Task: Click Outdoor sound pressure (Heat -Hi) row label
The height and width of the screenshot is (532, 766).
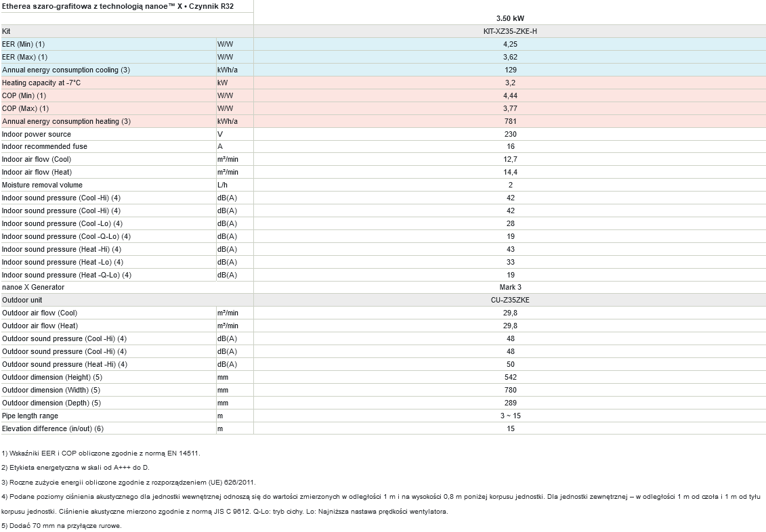Action: pyautogui.click(x=64, y=365)
